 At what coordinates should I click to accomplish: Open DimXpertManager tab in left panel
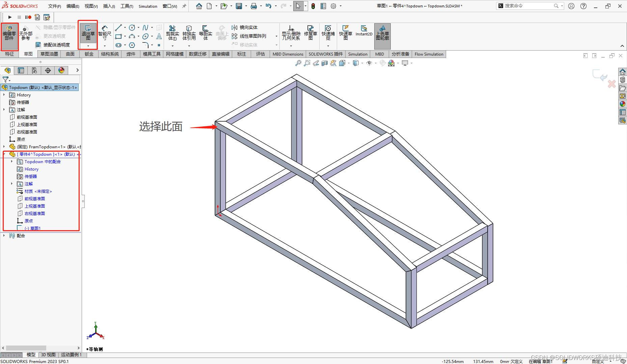coord(48,70)
